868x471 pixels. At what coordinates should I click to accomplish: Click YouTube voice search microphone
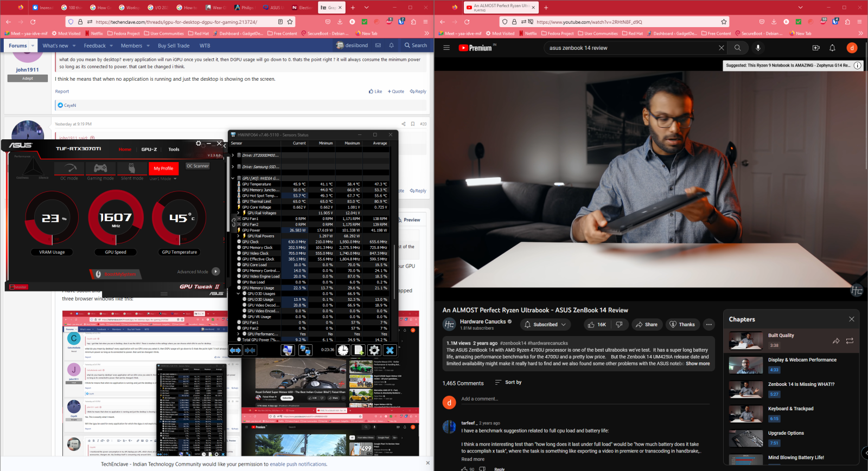point(758,48)
